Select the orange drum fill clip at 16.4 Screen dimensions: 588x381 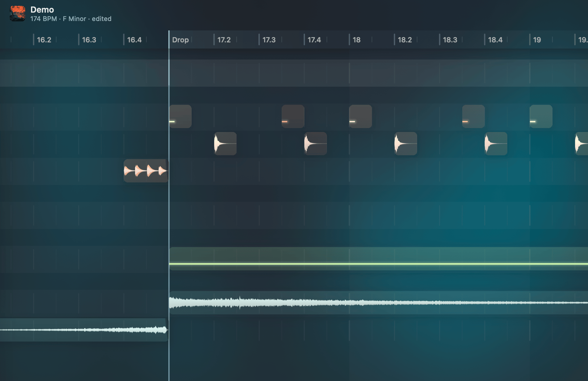[146, 171]
